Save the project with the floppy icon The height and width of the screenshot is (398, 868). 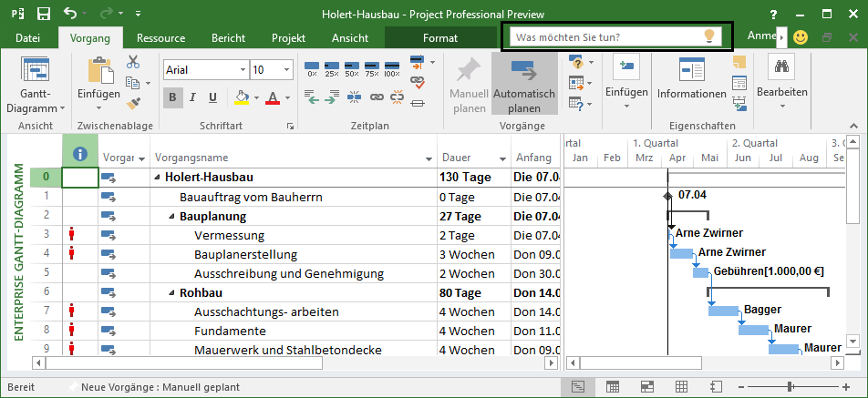43,14
